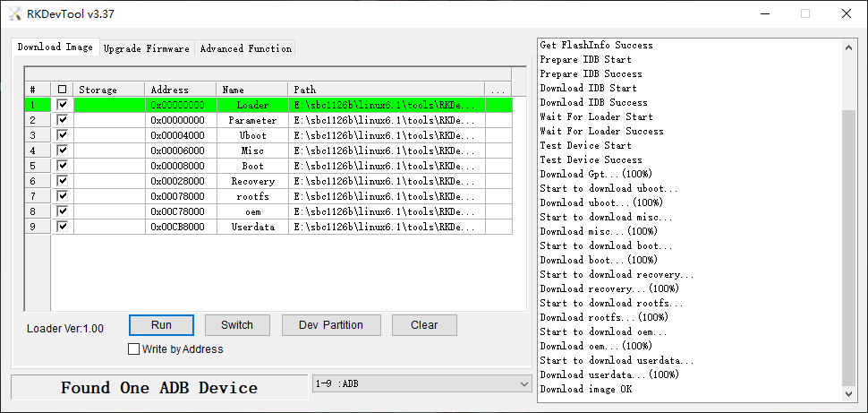Viewport: 868px width, 413px height.
Task: Click the 'Found One ADB Device' status text
Action: [x=159, y=388]
